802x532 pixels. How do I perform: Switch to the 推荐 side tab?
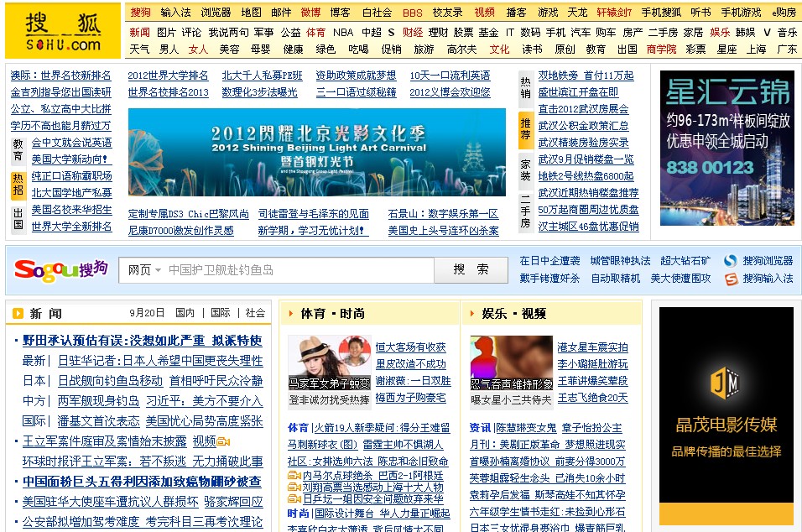tap(526, 128)
